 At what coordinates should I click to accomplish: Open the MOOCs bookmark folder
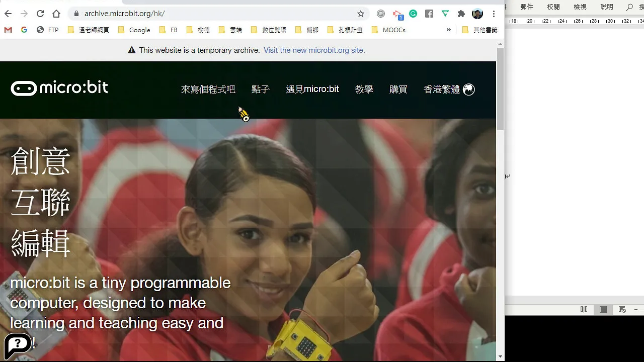pyautogui.click(x=388, y=30)
